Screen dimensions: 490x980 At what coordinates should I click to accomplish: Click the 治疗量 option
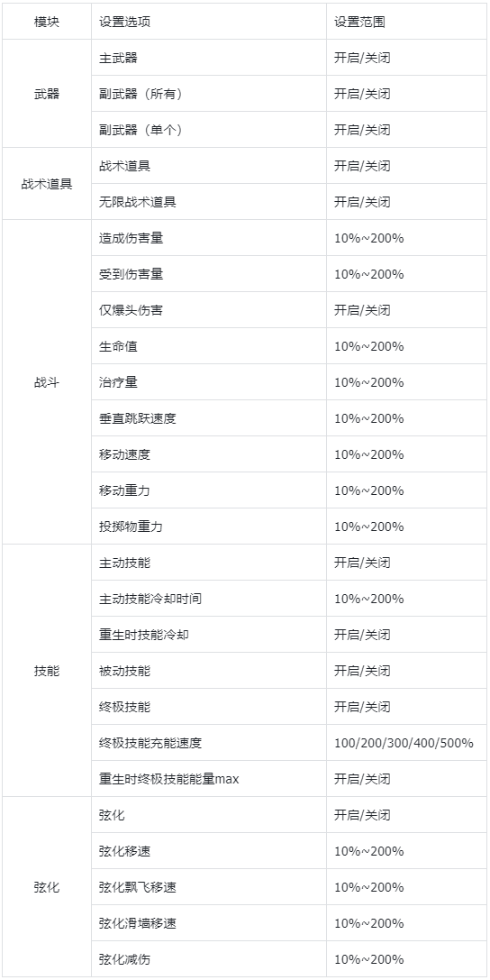pos(118,382)
